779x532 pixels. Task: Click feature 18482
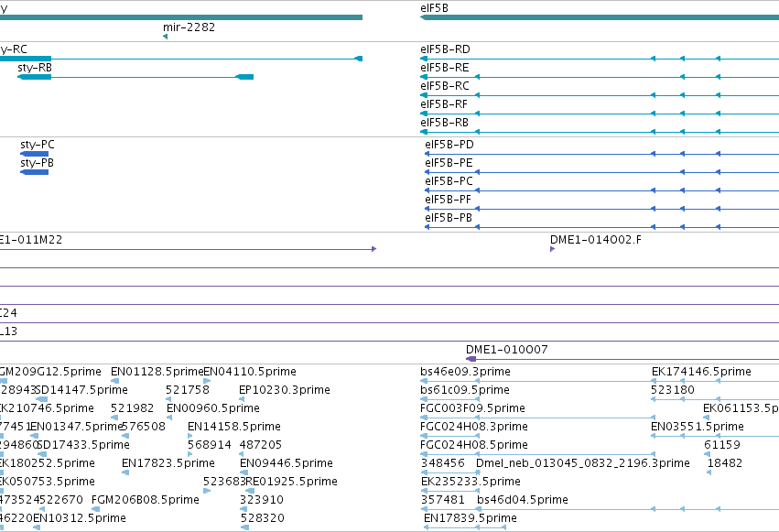coord(724,463)
